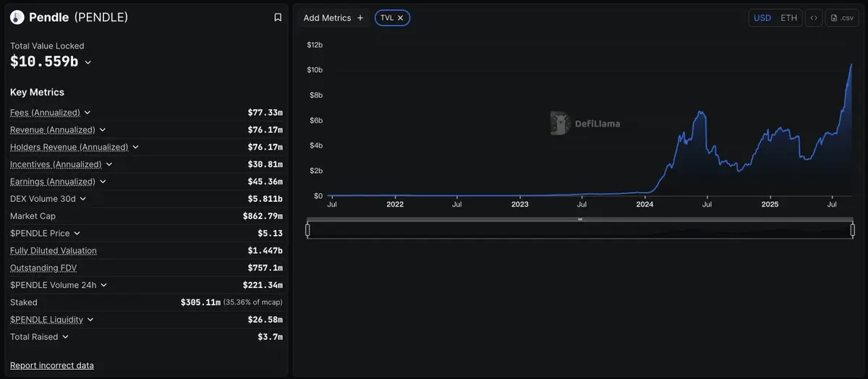Click Outstanding FDV label
The image size is (868, 379).
tap(43, 268)
